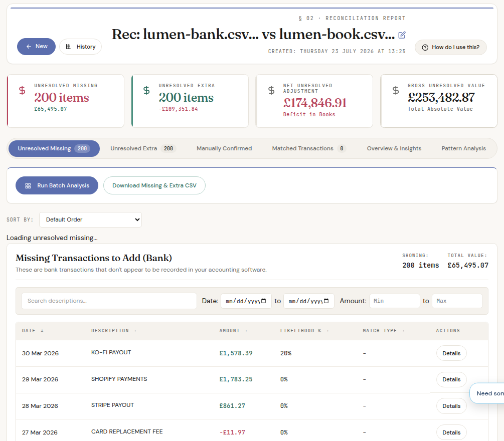The height and width of the screenshot is (441, 504).
Task: Open the Manually Confirmed tab
Action: click(224, 148)
